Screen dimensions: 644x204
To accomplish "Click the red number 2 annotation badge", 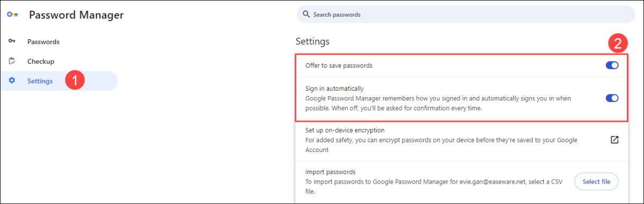I will click(618, 43).
